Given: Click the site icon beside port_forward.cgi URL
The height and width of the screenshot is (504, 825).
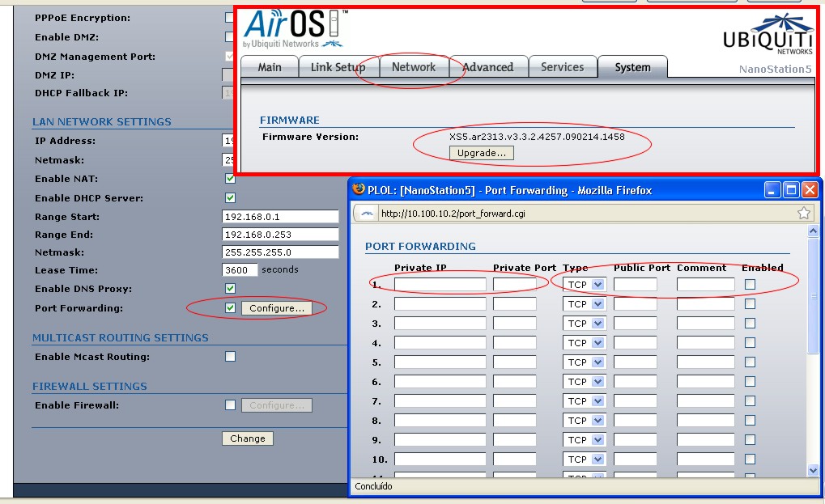Looking at the screenshot, I should coord(367,214).
